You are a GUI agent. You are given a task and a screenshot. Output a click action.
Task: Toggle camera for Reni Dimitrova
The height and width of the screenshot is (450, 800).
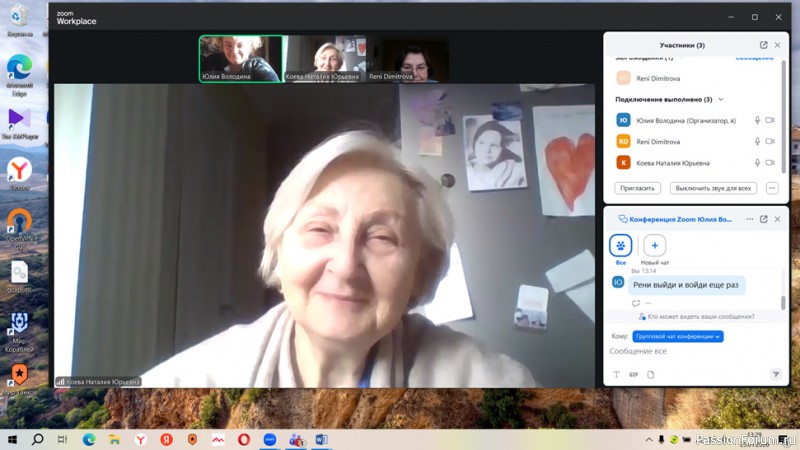[x=770, y=141]
